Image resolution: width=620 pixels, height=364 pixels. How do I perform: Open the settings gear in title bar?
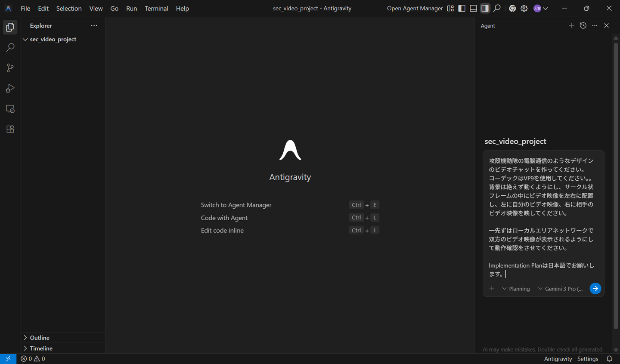[524, 8]
